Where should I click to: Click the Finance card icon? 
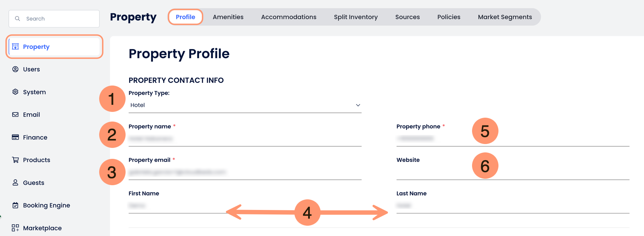15,137
